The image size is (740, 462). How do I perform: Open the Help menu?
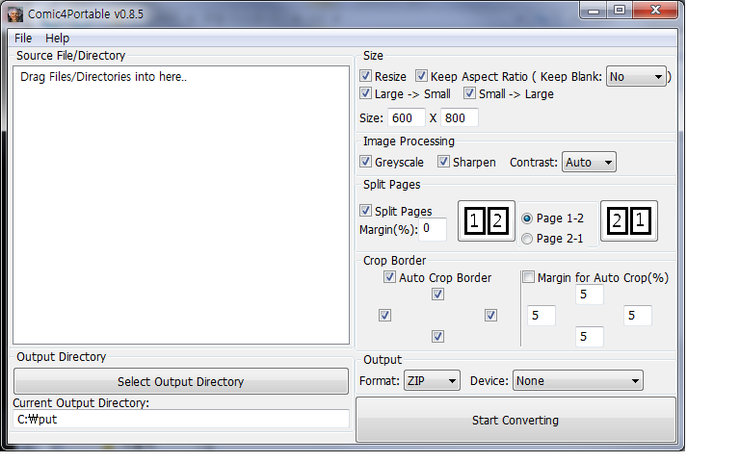(57, 38)
